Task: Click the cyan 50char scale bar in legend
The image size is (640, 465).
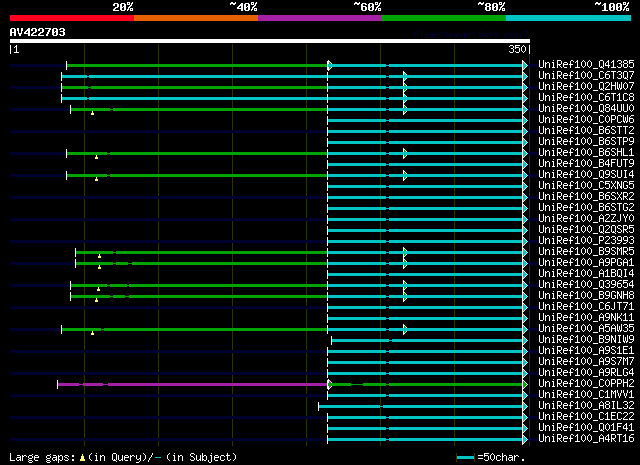Action: (465, 457)
